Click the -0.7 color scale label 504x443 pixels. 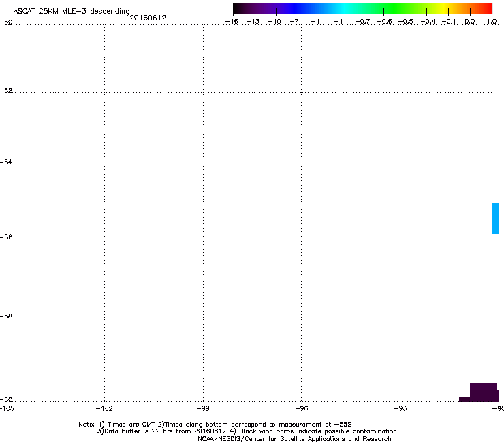pos(362,22)
